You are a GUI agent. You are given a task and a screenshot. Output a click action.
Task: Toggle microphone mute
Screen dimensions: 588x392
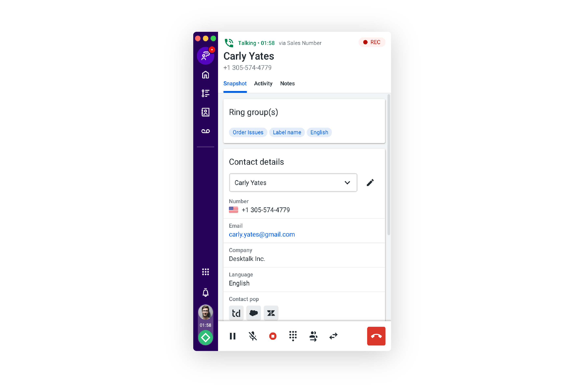click(x=253, y=336)
